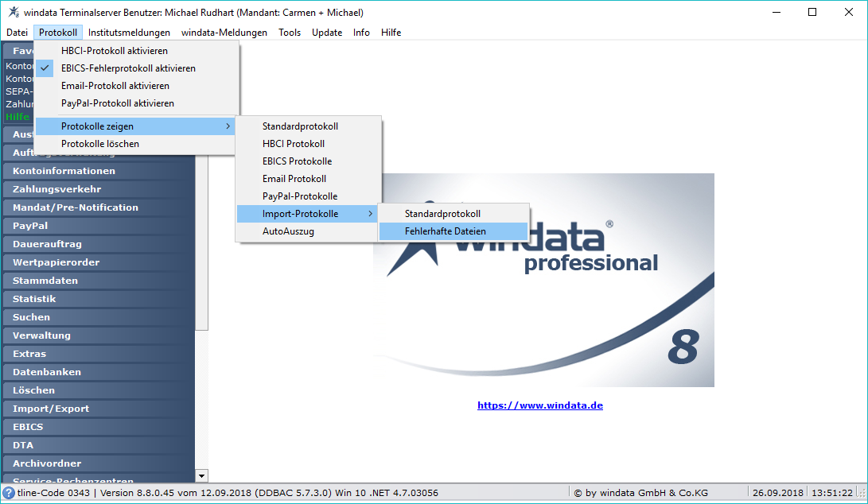This screenshot has width=868, height=504.
Task: Open EBICS sidebar section
Action: (99, 427)
